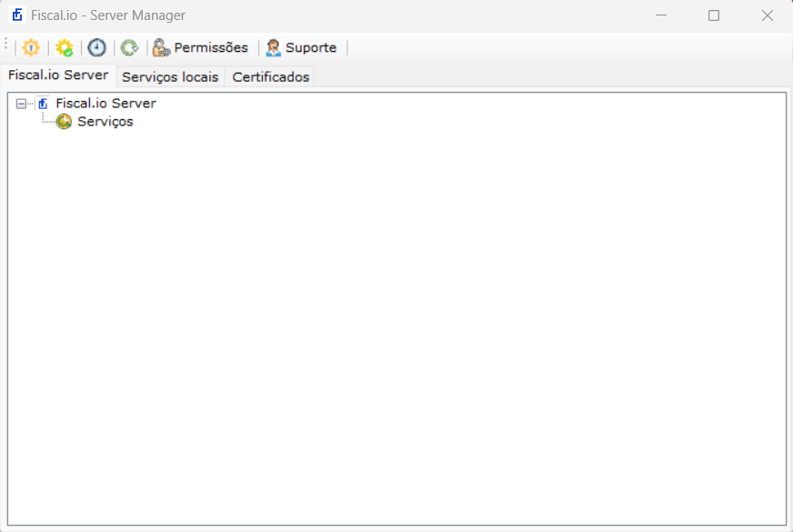This screenshot has height=532, width=793.
Task: Minimize the Server Manager window
Action: 661,15
